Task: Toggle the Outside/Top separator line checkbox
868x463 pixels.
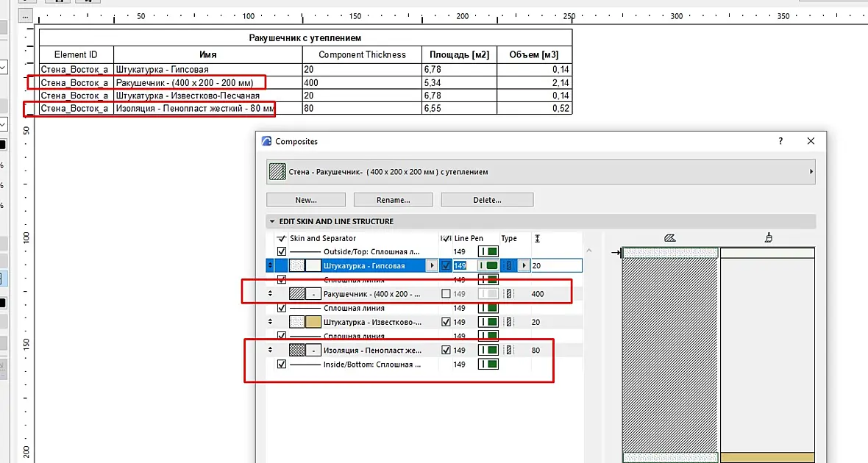Action: coord(282,251)
